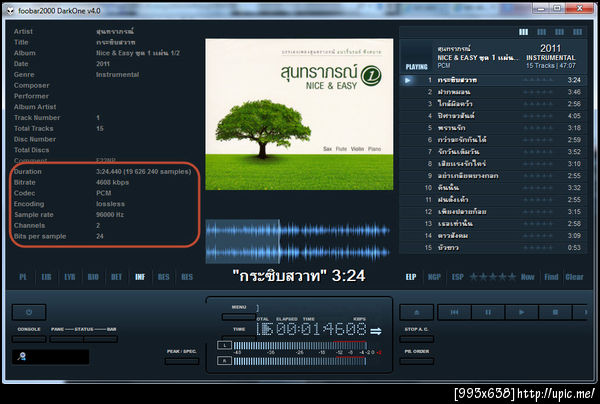Click the Open/eject button
The height and width of the screenshot is (404, 600).
pyautogui.click(x=417, y=312)
